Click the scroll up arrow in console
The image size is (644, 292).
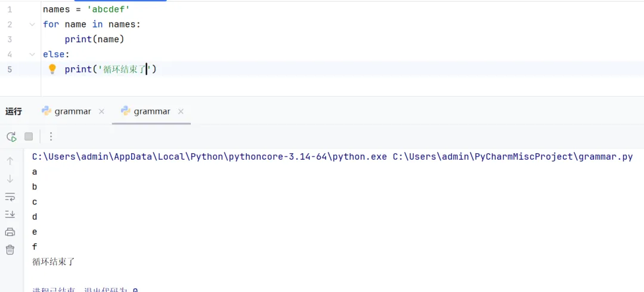click(10, 161)
